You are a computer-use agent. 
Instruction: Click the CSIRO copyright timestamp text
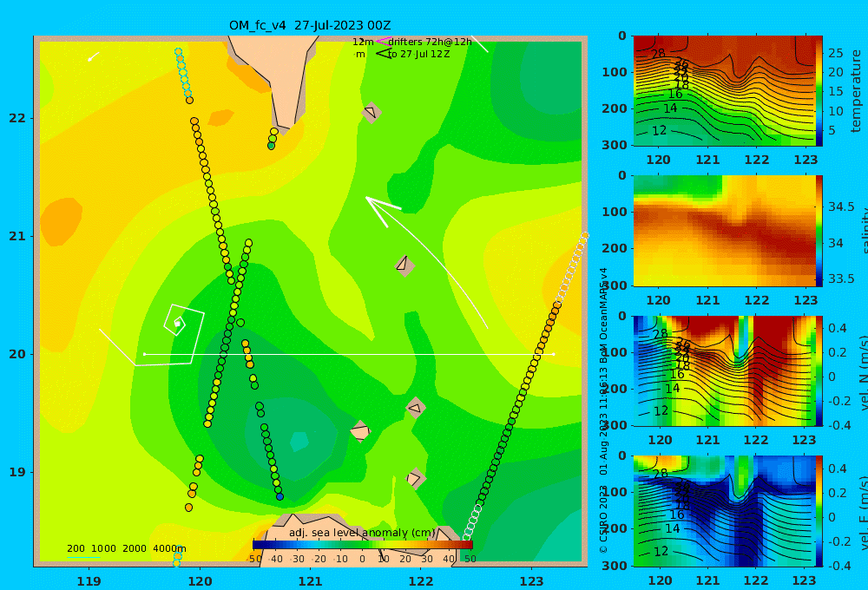[x=603, y=410]
